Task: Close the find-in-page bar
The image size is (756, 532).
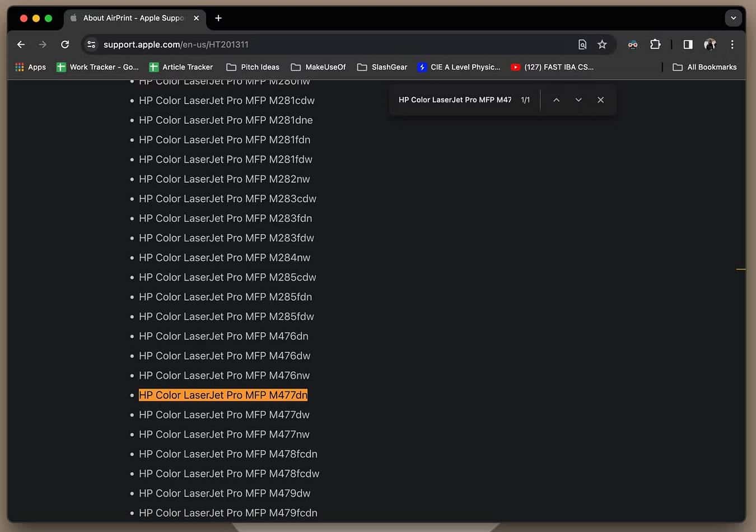Action: [x=600, y=100]
